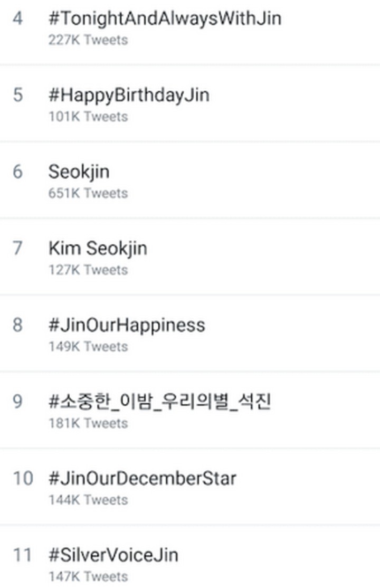
Task: Click rank number 6 beside Seokjin
Action: tap(20, 172)
